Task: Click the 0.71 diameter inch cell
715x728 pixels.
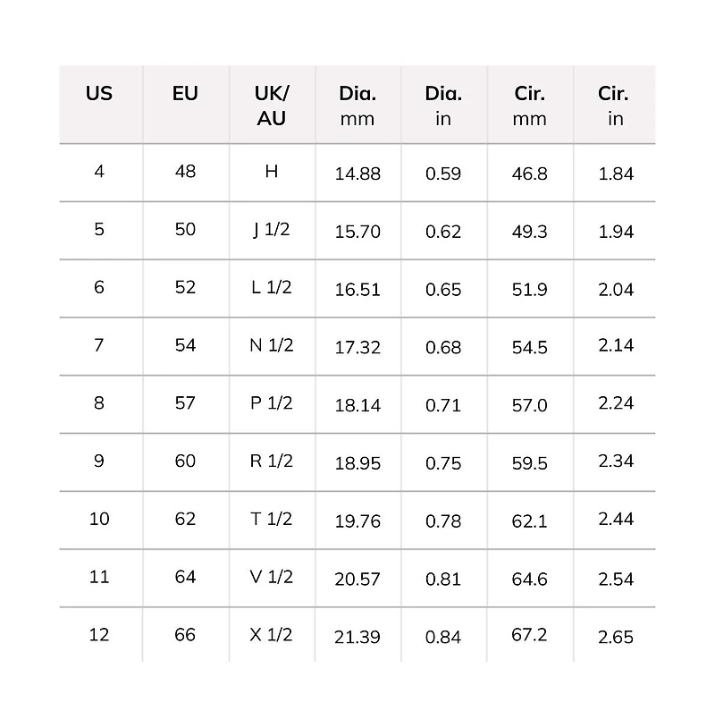Action: (443, 405)
